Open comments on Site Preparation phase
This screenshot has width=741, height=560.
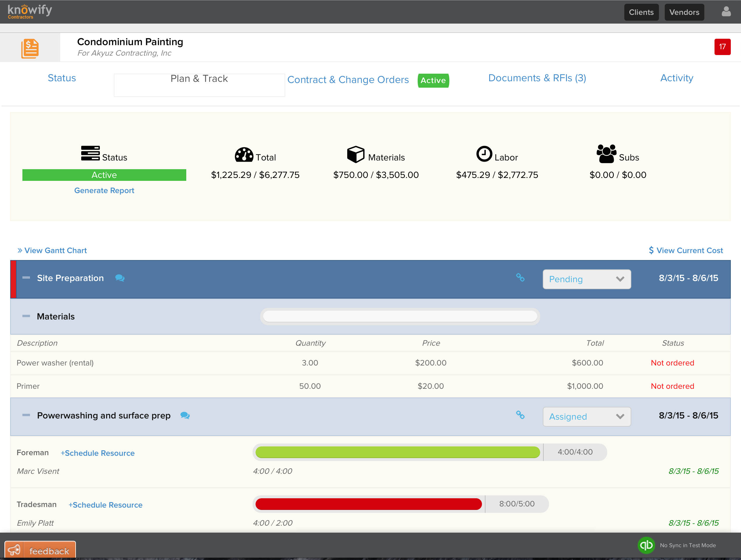coord(120,278)
